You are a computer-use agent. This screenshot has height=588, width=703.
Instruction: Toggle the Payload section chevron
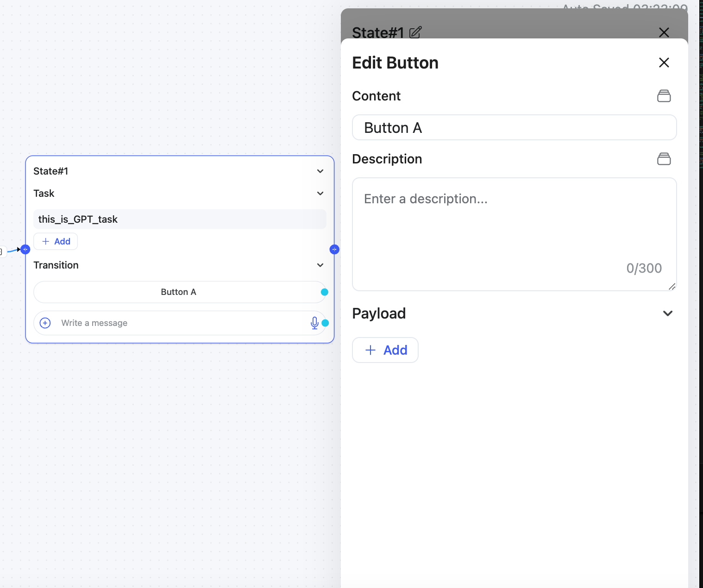coord(667,313)
